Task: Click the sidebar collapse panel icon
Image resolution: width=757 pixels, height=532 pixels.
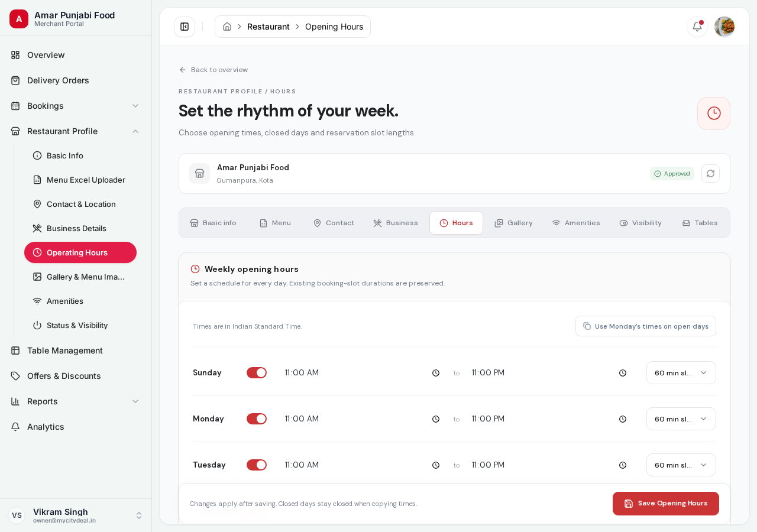Action: coord(185,27)
